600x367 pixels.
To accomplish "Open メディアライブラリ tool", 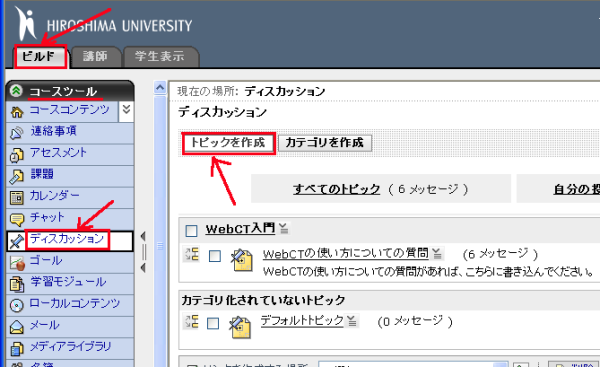I will (x=71, y=347).
